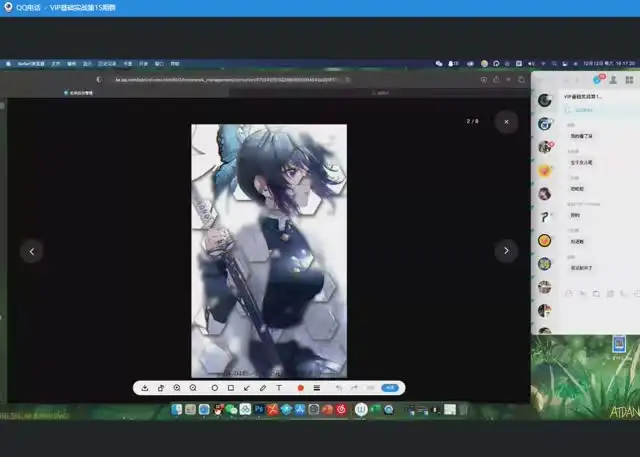Select the pencil drawing tool
640x457 pixels.
(x=262, y=387)
